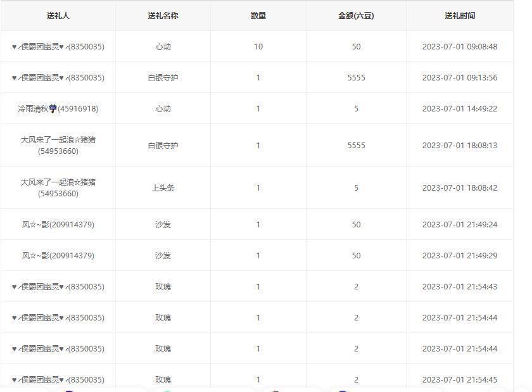This screenshot has height=392, width=532.
Task: Click quantity 1 in the 上头条 row
Action: pos(258,187)
